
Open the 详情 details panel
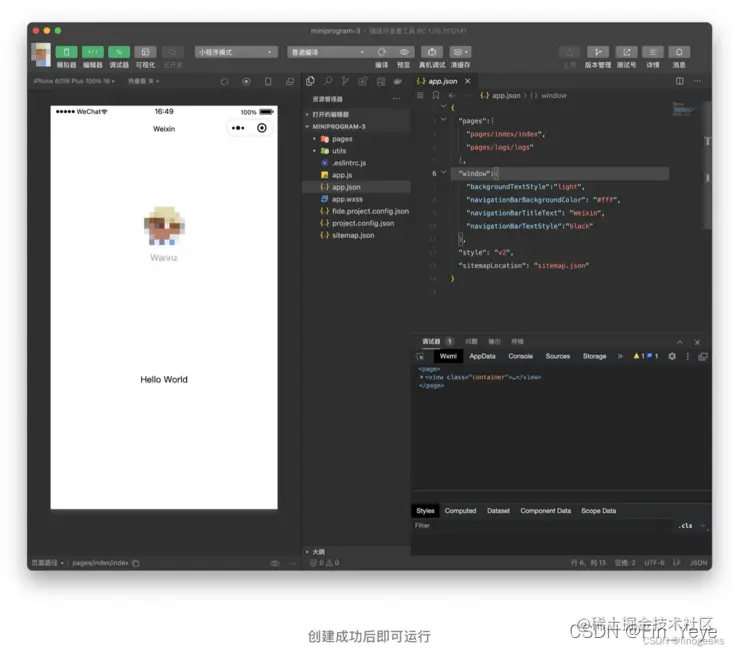pos(653,52)
